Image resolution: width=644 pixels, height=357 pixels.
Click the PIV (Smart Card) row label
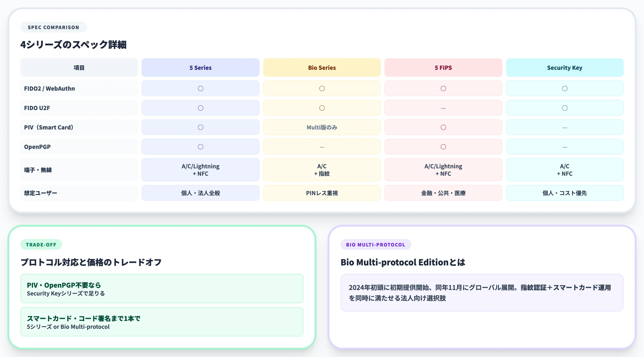[x=79, y=127]
